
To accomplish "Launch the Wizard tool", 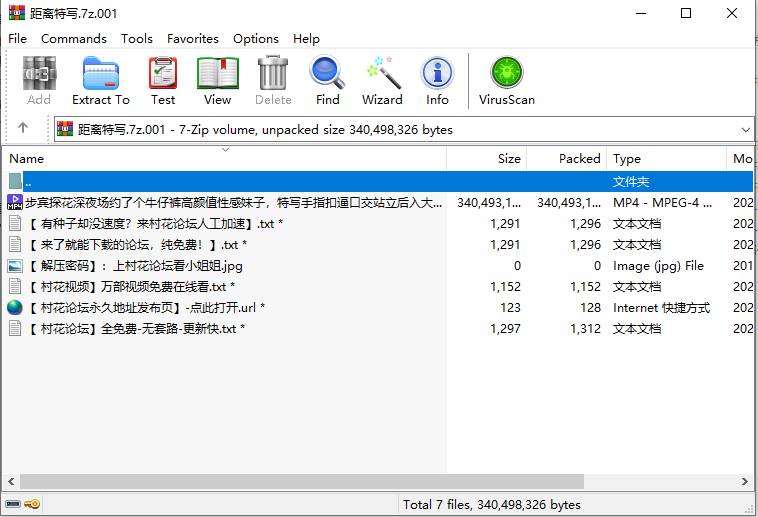I will click(382, 80).
